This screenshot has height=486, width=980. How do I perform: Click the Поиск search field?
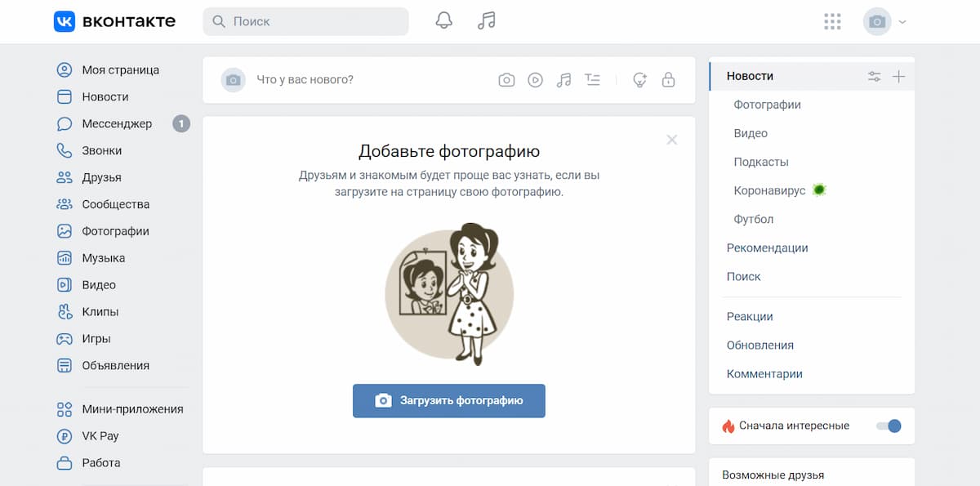[x=305, y=21]
